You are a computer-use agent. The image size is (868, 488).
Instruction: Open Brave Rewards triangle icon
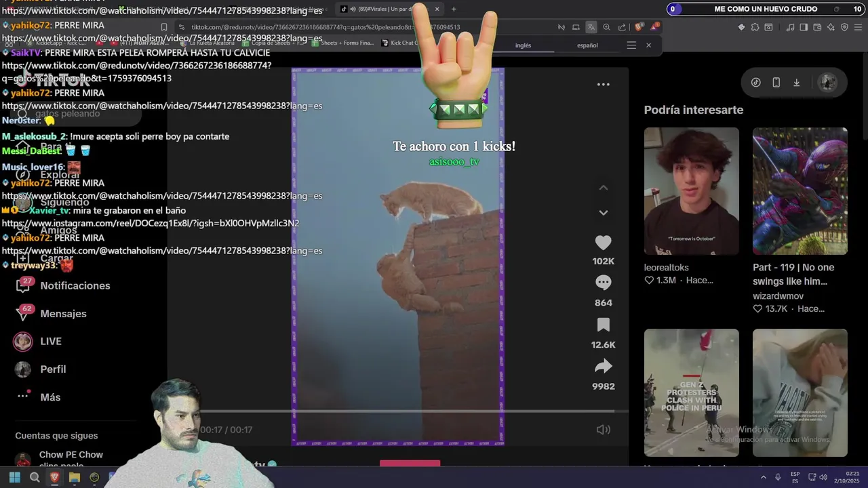coord(654,27)
